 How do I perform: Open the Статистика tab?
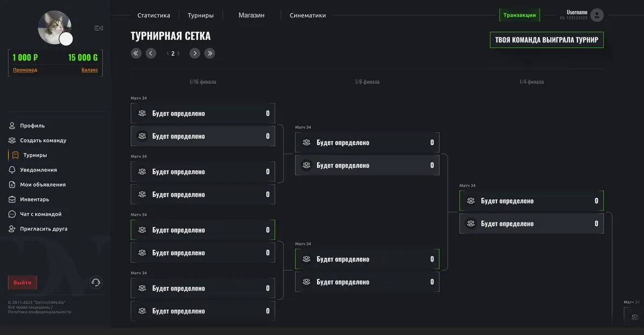153,16
